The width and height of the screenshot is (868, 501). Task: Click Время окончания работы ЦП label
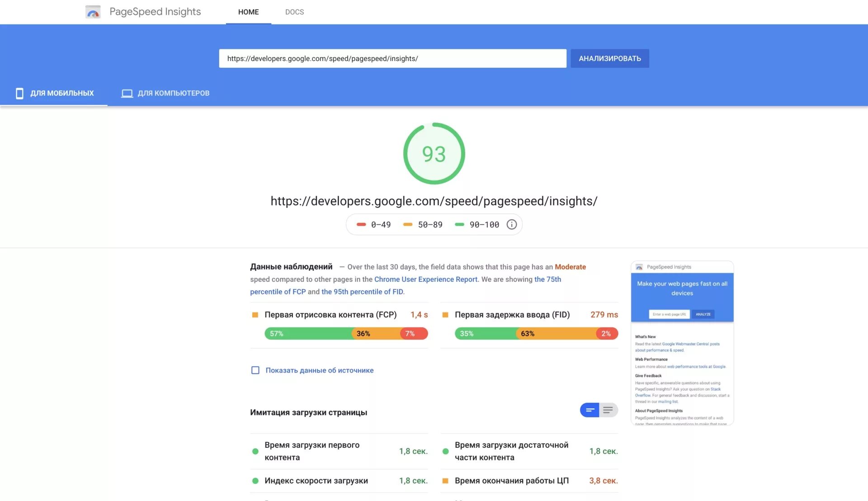point(512,481)
